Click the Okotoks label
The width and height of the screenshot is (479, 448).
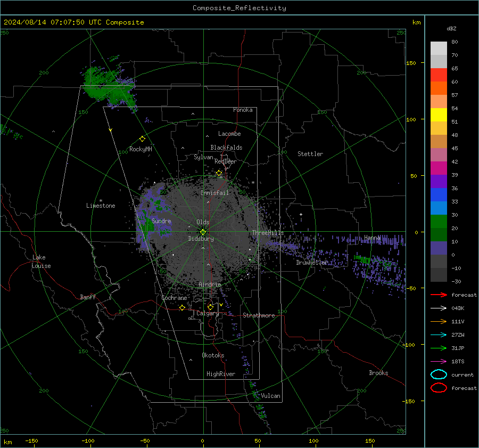(x=213, y=355)
